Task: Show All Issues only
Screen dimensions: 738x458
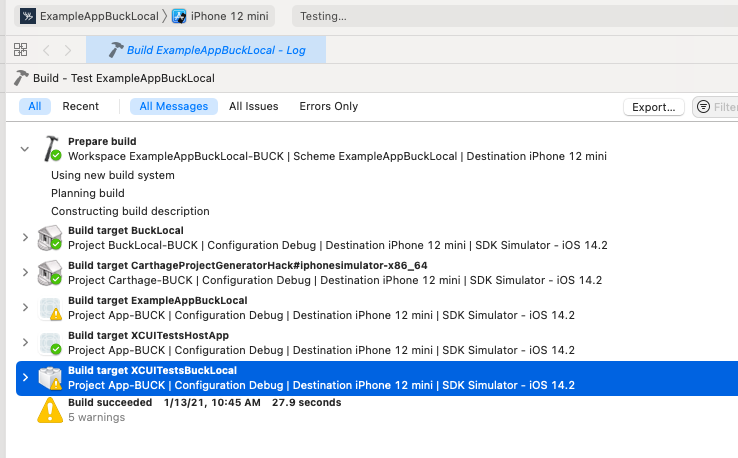Action: 254,106
